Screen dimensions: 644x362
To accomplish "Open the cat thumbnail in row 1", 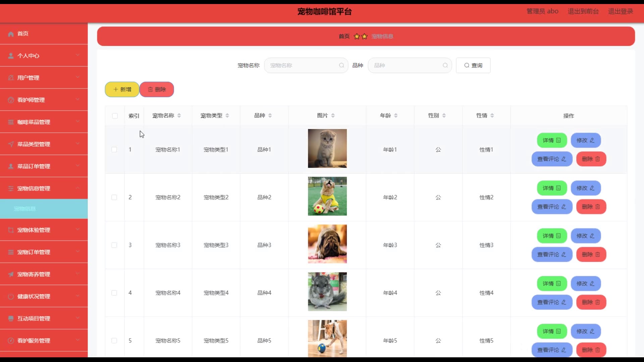I will click(x=327, y=148).
